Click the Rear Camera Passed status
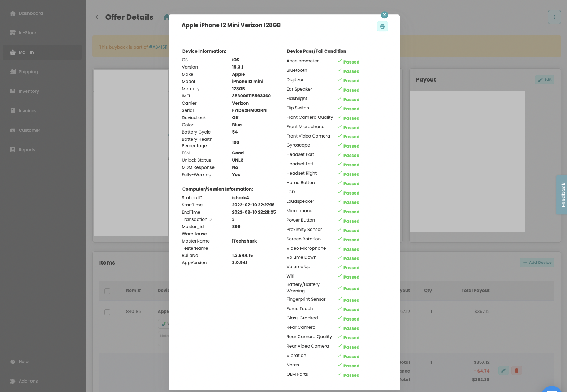 point(349,328)
